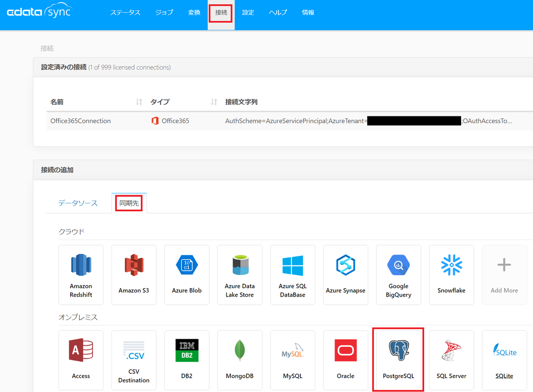Select the Oracle destination tile
Screen dimensions: 533x392
coord(346,360)
